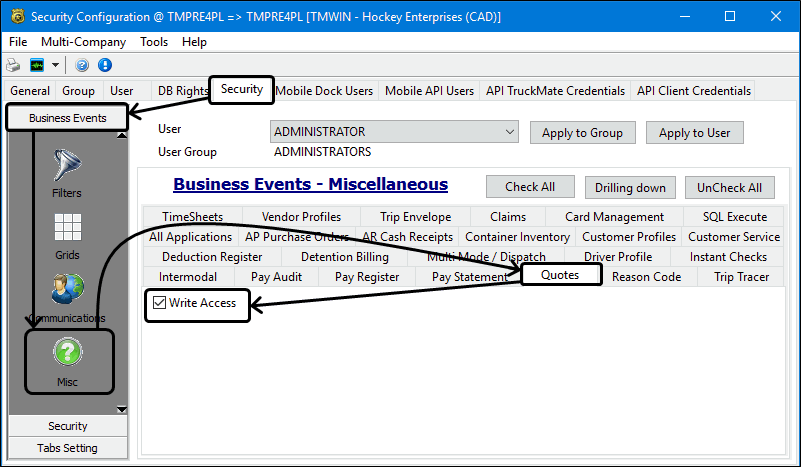This screenshot has width=801, height=467.
Task: Select the Quotes tab
Action: point(560,275)
